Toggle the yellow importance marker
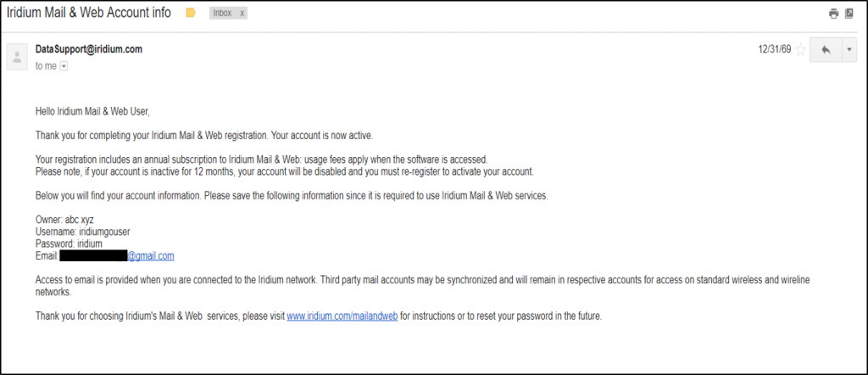 coord(191,14)
